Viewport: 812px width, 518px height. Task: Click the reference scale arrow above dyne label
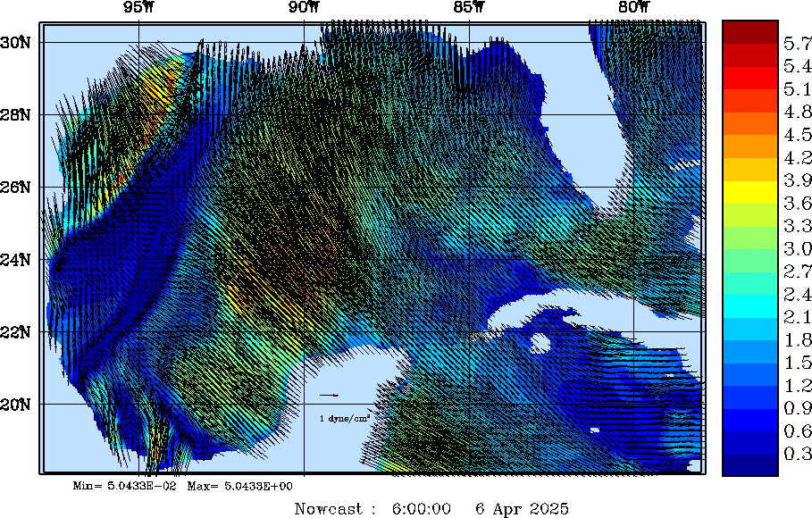pyautogui.click(x=330, y=396)
